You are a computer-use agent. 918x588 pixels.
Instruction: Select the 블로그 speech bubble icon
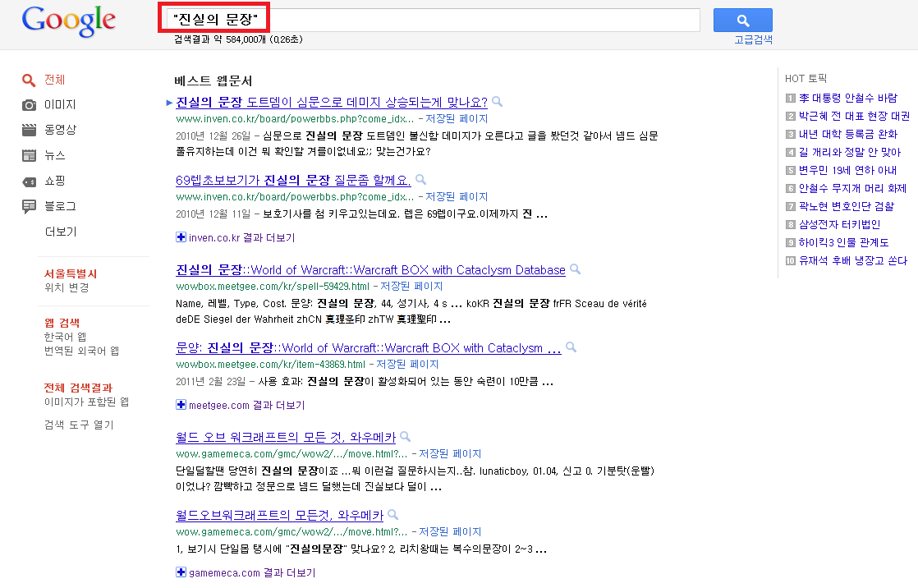point(30,206)
